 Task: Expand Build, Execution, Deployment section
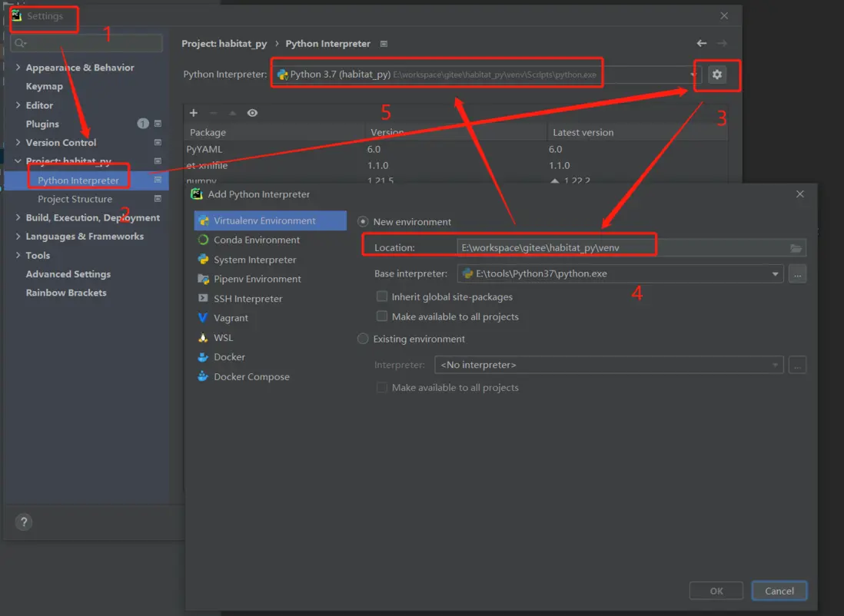point(18,217)
